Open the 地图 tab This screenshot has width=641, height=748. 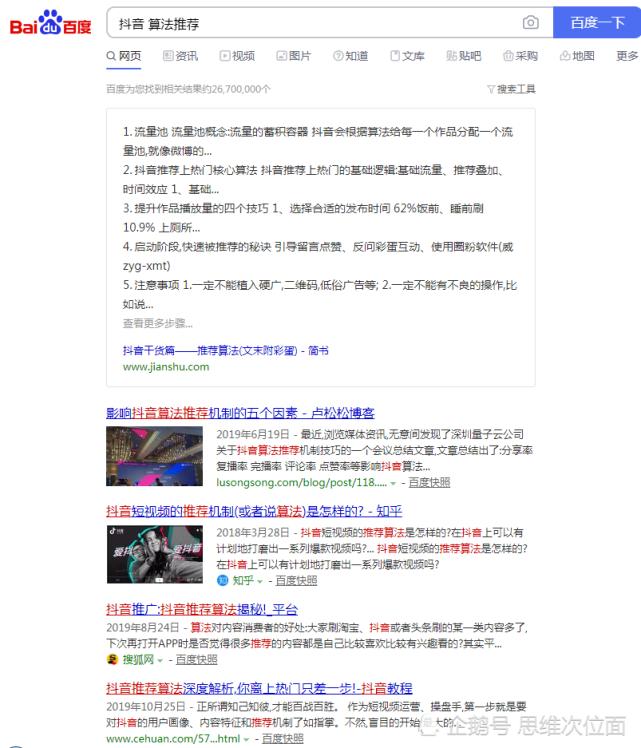(577, 56)
